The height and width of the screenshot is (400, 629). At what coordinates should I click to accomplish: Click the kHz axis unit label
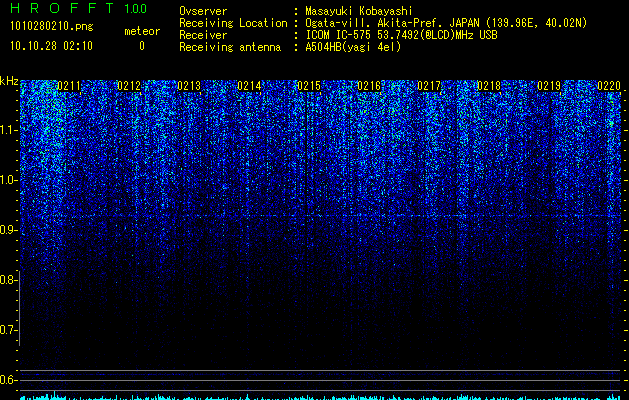click(9, 81)
